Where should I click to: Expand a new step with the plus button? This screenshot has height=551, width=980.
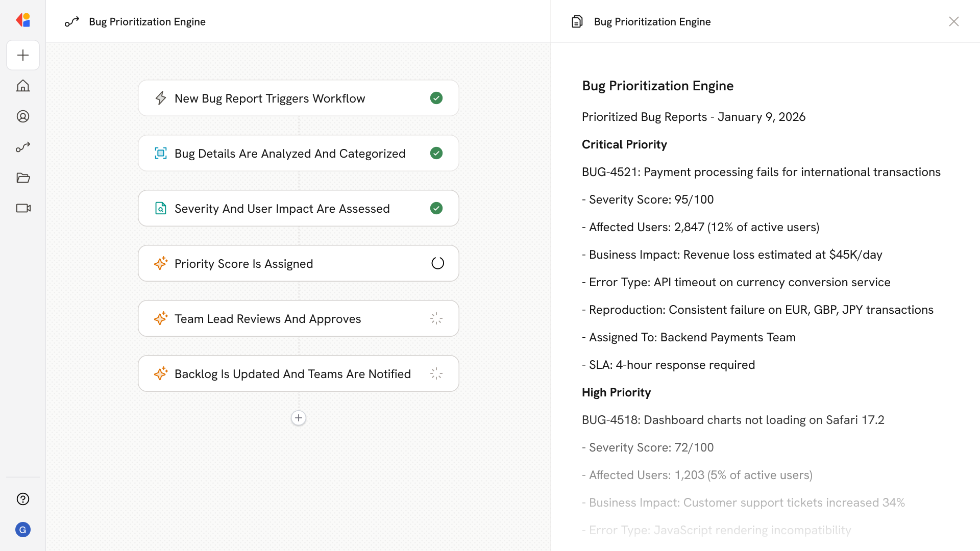coord(299,418)
